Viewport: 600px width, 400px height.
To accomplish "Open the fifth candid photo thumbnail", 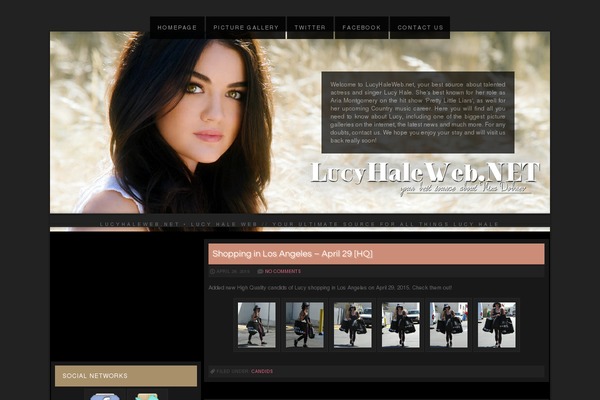I will [x=448, y=325].
